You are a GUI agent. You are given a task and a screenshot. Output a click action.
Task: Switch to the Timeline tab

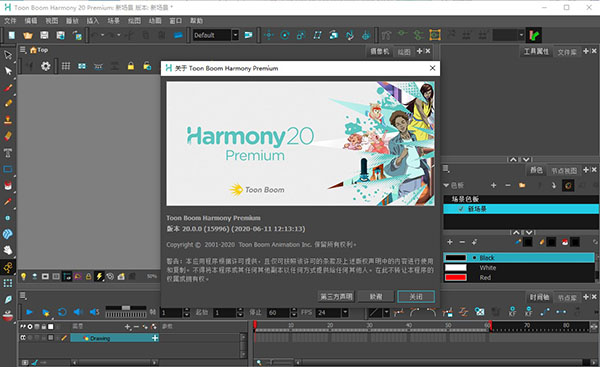pyautogui.click(x=539, y=297)
